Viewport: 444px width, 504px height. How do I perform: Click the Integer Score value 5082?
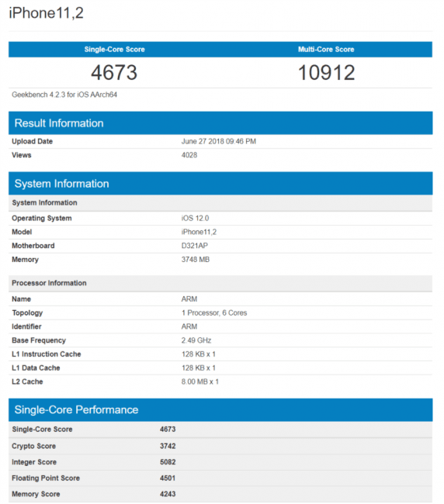(x=168, y=462)
